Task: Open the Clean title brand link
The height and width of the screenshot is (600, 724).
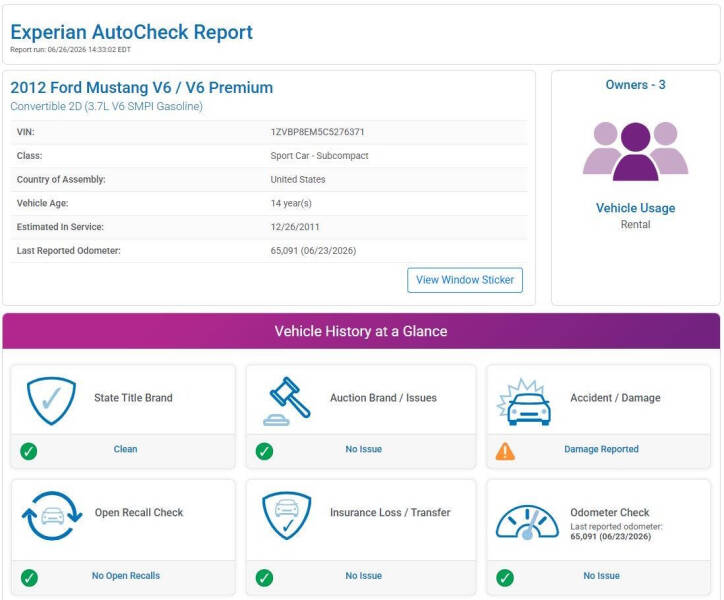Action: [x=125, y=449]
